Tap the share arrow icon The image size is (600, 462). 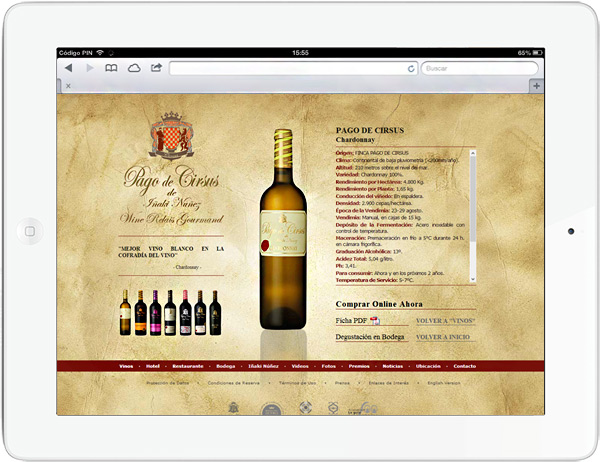(156, 68)
